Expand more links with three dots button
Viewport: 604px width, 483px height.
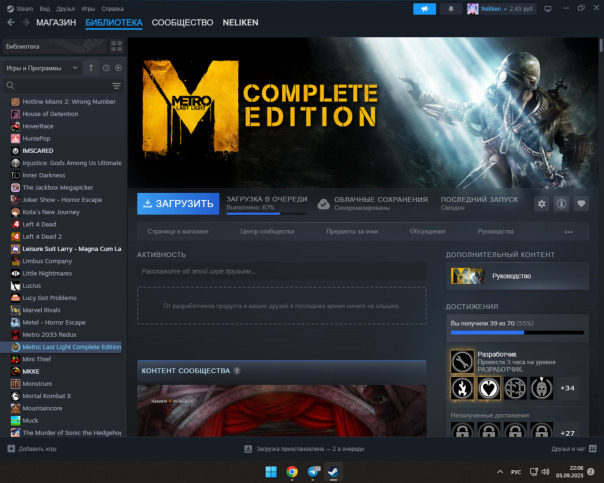pyautogui.click(x=569, y=232)
